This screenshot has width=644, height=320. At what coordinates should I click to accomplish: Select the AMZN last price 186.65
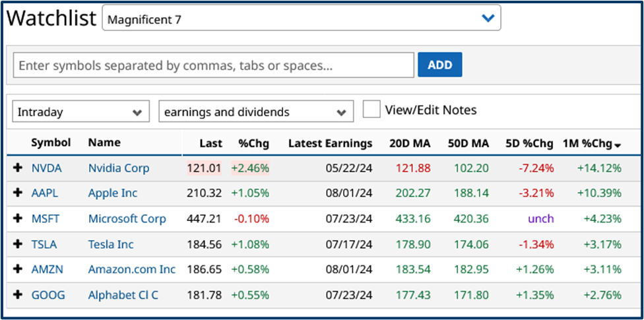click(205, 269)
